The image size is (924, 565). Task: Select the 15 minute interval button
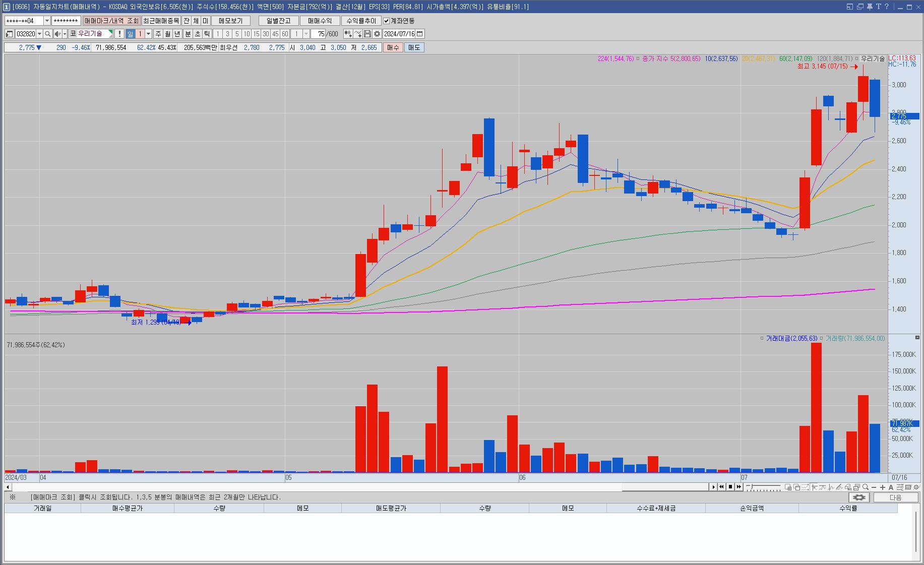(x=257, y=34)
